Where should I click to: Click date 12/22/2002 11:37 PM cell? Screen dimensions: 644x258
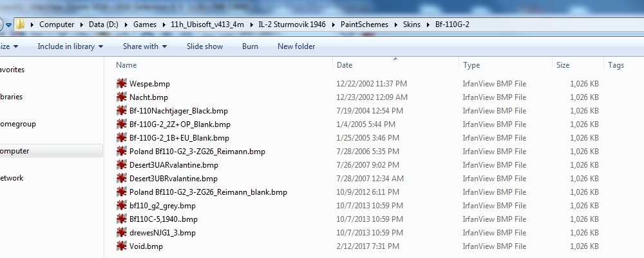(372, 84)
